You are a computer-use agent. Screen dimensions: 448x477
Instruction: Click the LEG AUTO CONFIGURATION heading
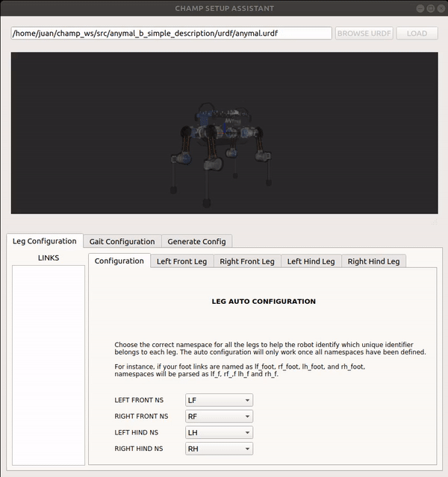264,301
